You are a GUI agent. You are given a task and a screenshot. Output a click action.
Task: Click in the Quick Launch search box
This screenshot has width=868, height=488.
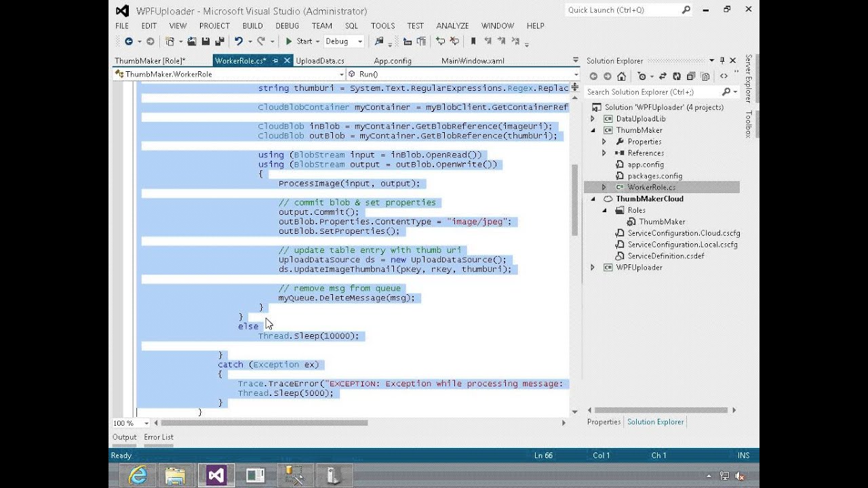click(623, 10)
